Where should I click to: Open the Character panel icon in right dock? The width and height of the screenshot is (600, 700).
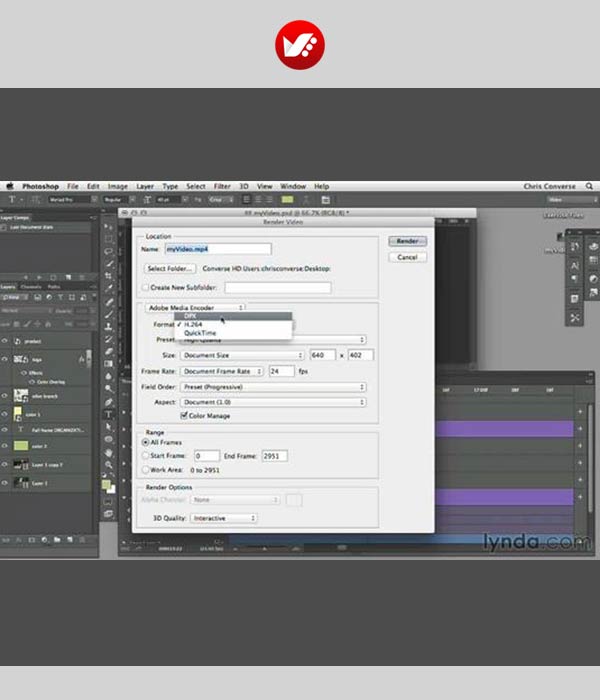coord(575,266)
